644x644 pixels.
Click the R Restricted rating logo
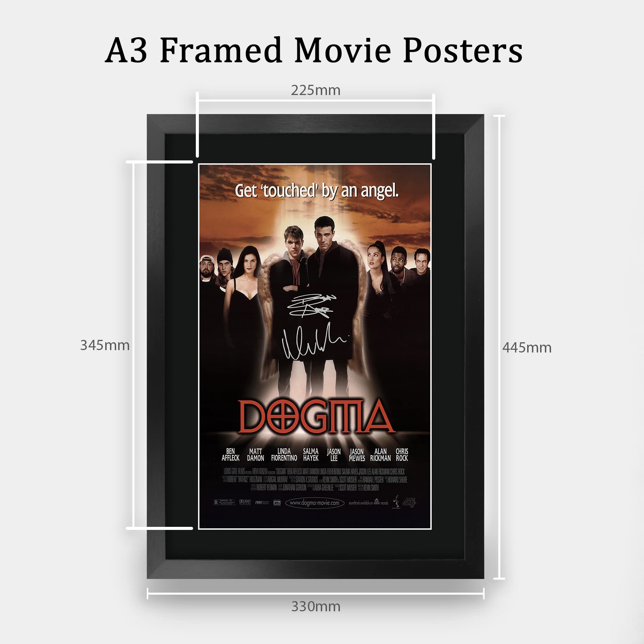coord(224,502)
